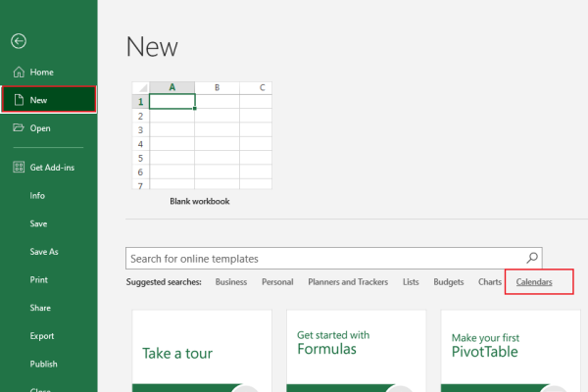Click the Business suggested search
This screenshot has width=588, height=392.
click(x=231, y=282)
